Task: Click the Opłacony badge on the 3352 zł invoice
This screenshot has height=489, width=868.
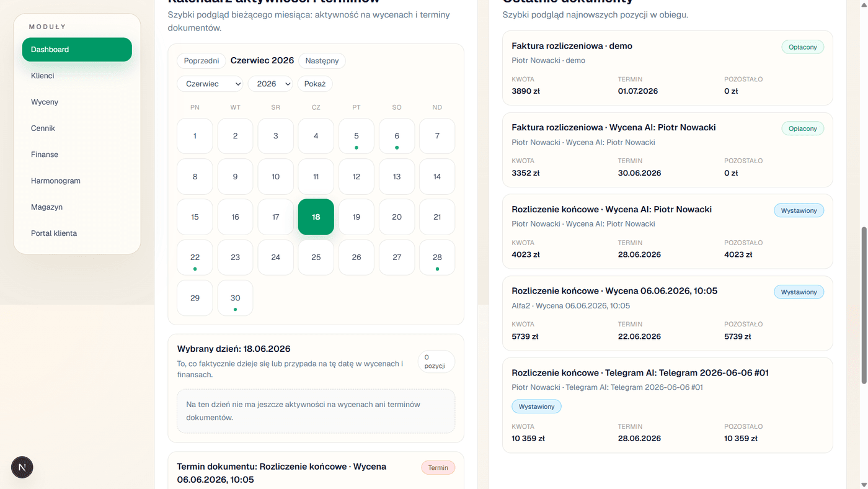Action: coord(803,128)
